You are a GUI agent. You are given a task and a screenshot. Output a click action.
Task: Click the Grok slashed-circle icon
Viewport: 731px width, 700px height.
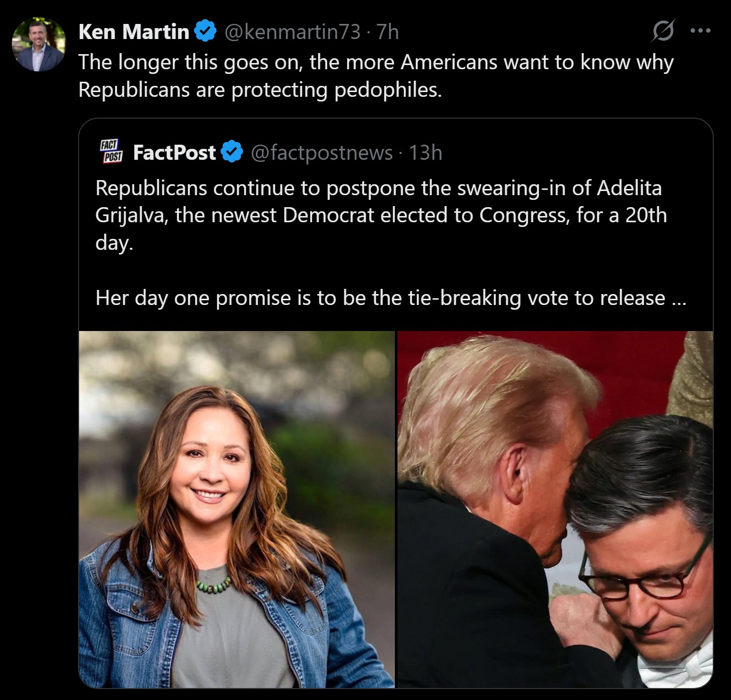(663, 31)
